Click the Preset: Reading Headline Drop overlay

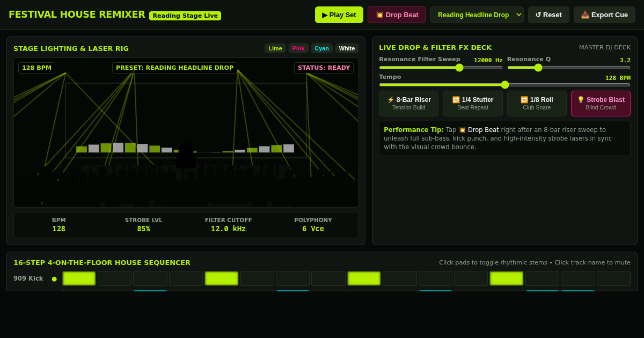tap(174, 68)
